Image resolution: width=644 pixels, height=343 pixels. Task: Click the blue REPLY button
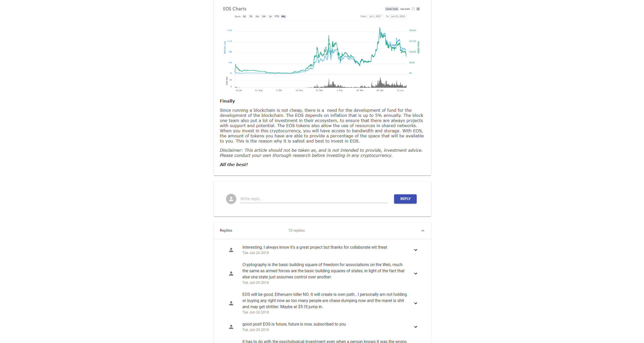tap(405, 199)
